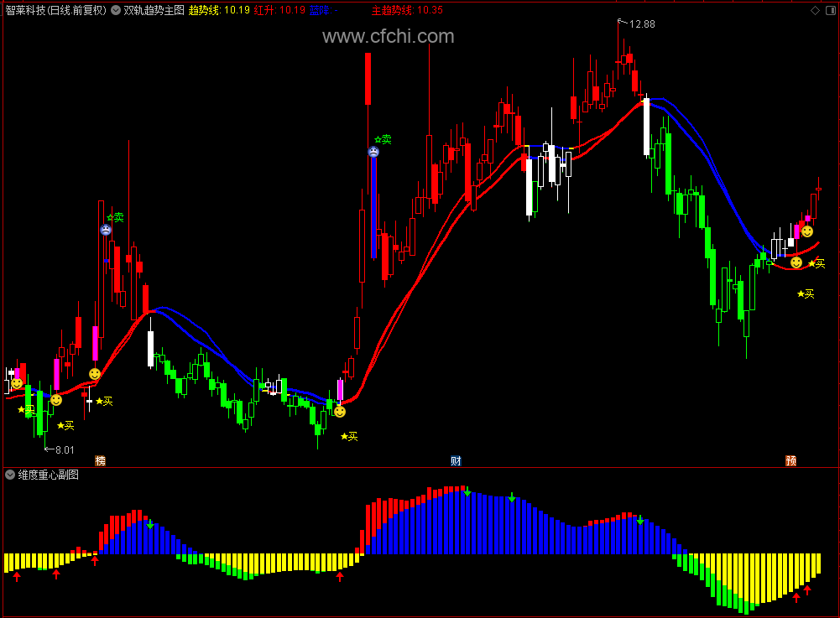This screenshot has width=840, height=618.
Task: Click the diamond icon at the chart's top-right corner
Action: click(x=815, y=10)
